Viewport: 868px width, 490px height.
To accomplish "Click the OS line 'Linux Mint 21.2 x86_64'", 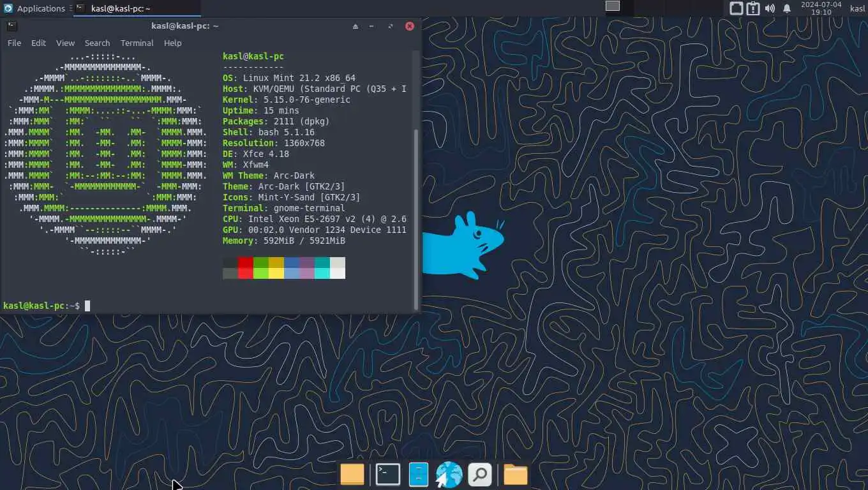I will coord(299,78).
